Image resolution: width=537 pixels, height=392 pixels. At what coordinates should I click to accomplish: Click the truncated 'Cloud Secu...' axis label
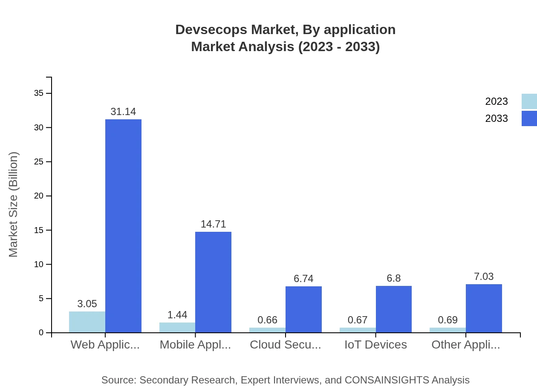coord(286,345)
